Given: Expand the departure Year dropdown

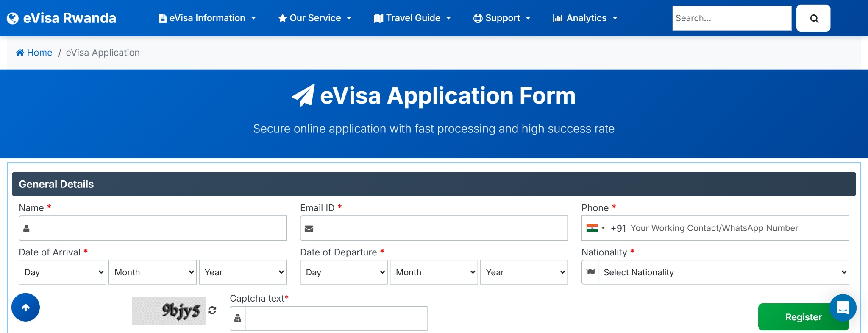Looking at the screenshot, I should click(524, 272).
